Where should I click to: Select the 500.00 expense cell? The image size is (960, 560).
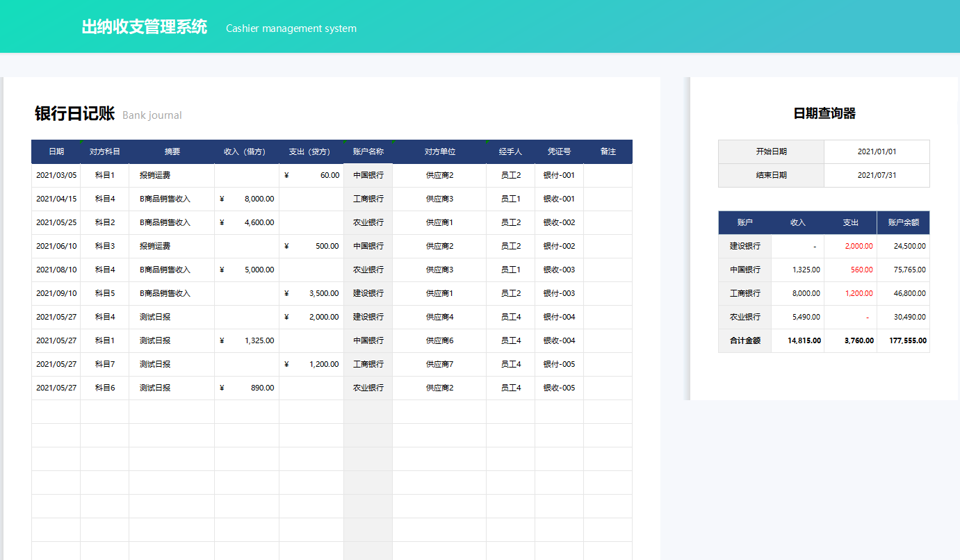(311, 246)
